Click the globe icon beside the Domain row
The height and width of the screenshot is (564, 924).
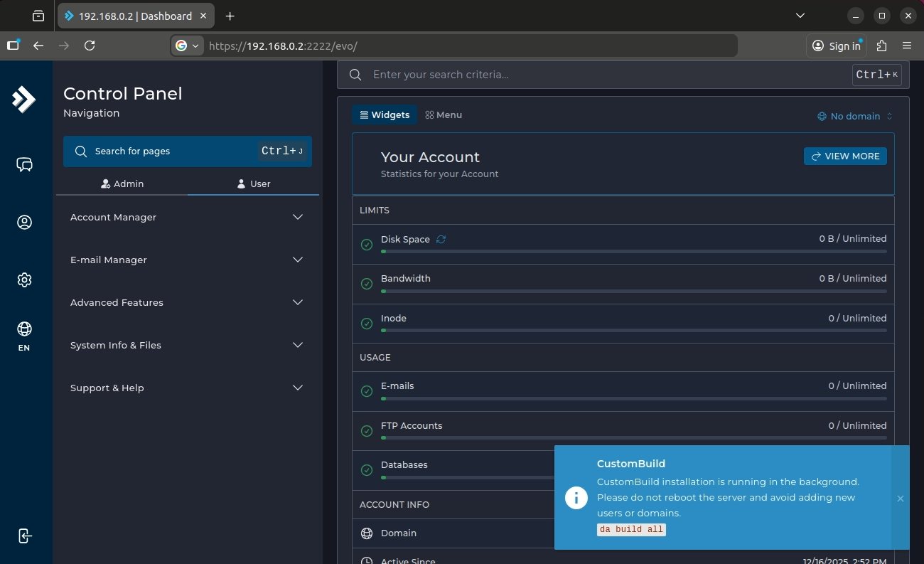pos(367,533)
